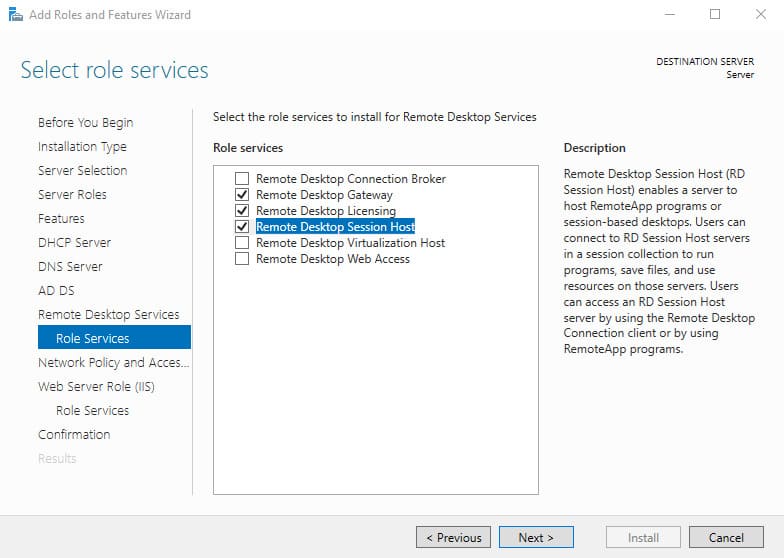Maximize the wizard window

714,15
